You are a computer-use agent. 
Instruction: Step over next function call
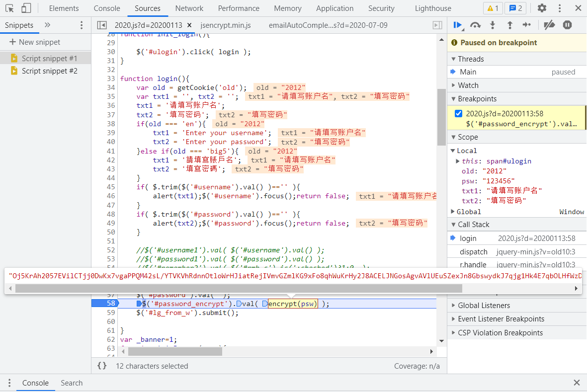(475, 24)
